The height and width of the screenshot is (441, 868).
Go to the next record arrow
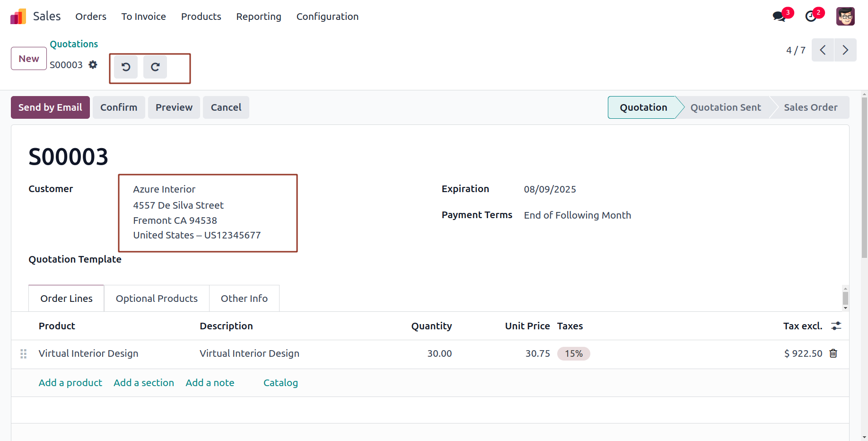coord(845,50)
